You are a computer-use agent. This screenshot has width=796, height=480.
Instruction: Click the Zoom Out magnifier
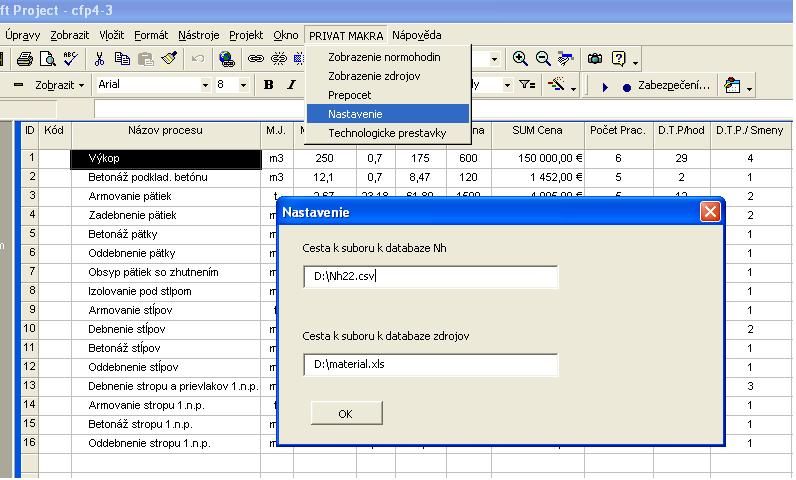pyautogui.click(x=543, y=60)
